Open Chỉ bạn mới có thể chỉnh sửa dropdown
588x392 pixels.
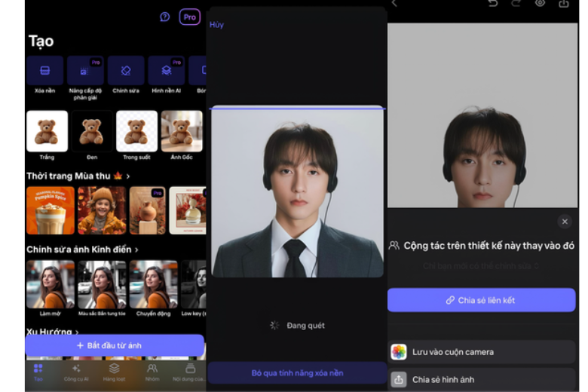coord(481,266)
